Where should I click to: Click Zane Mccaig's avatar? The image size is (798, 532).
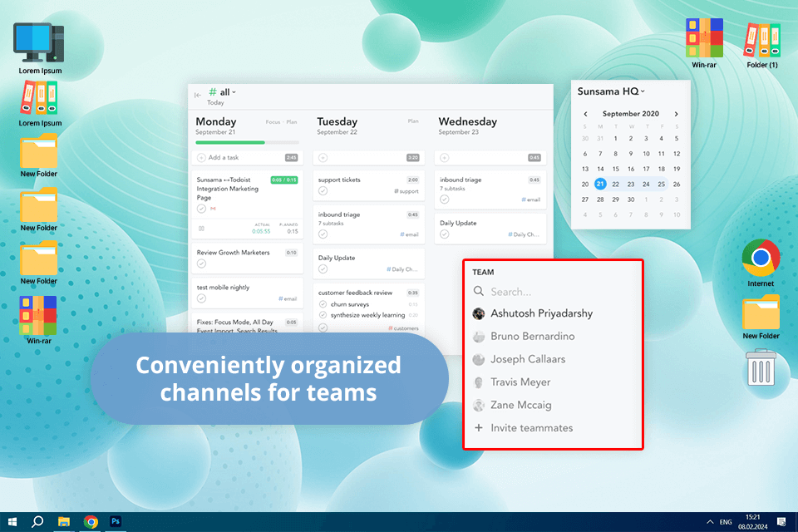click(479, 406)
